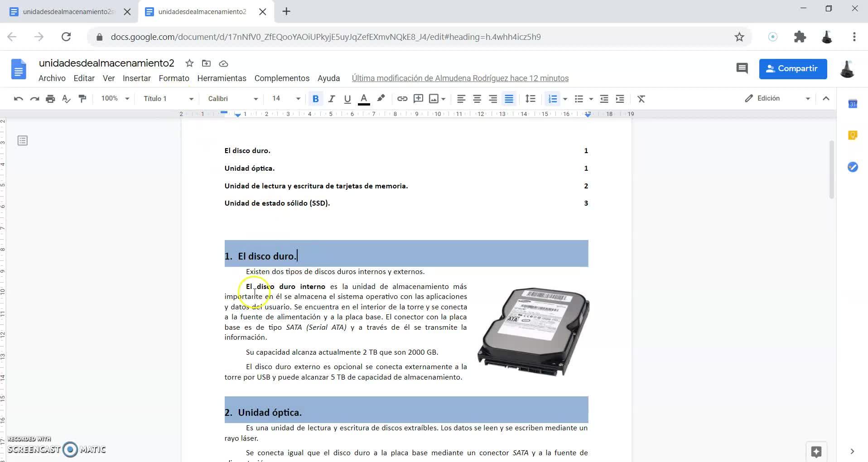868x462 pixels.
Task: Hide the side panel with arrow
Action: click(852, 452)
